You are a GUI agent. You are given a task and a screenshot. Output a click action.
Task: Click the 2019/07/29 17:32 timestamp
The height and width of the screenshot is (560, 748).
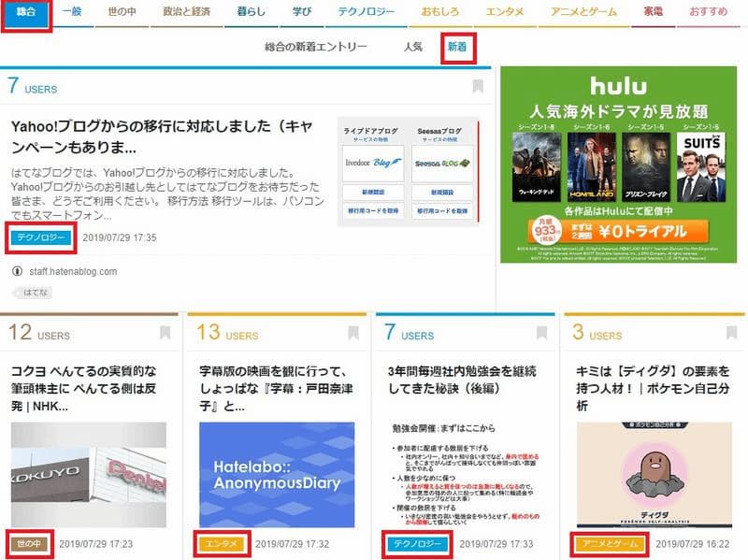293,544
